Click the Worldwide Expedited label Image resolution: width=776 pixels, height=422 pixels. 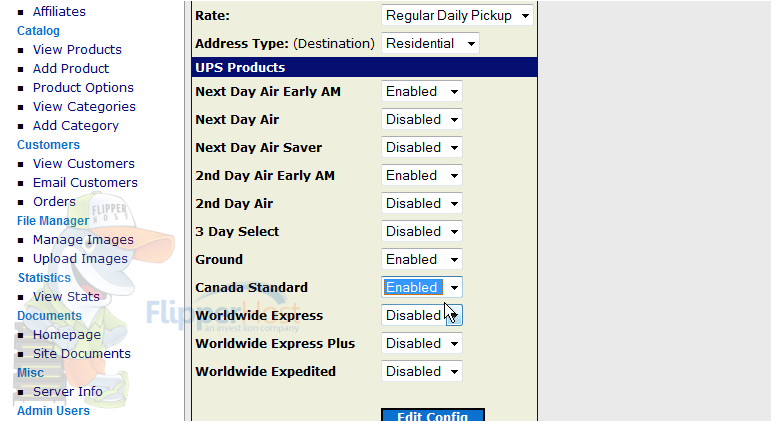(265, 372)
